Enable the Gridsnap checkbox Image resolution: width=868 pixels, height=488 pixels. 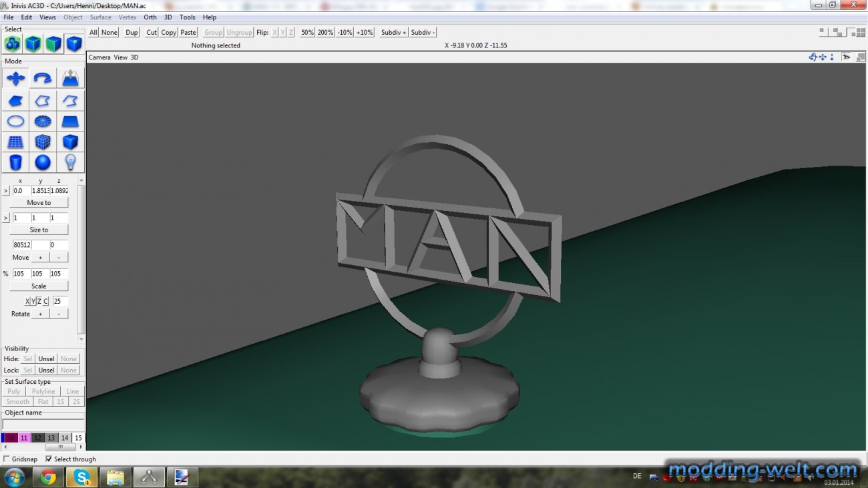tap(7, 459)
